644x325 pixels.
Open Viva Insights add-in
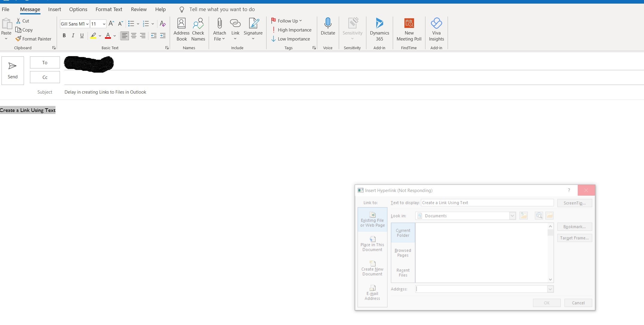tap(436, 29)
